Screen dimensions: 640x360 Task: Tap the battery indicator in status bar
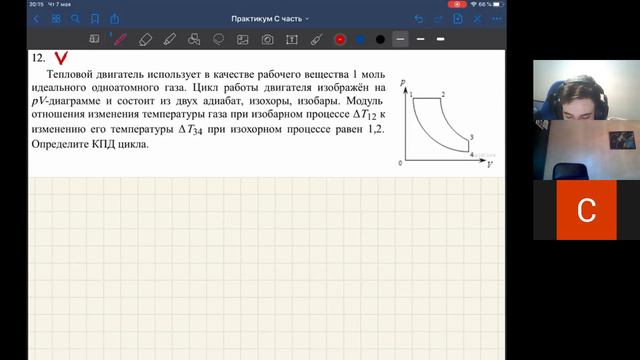498,4
